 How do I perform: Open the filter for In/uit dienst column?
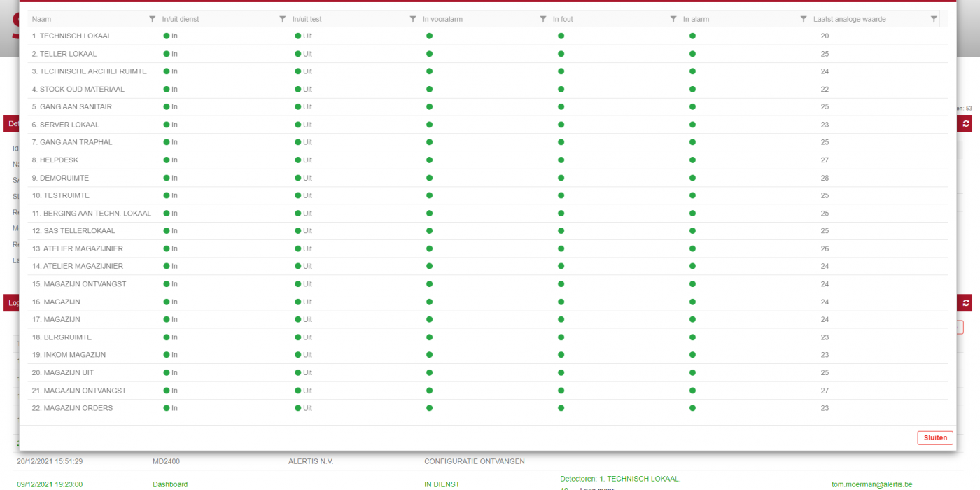[283, 19]
